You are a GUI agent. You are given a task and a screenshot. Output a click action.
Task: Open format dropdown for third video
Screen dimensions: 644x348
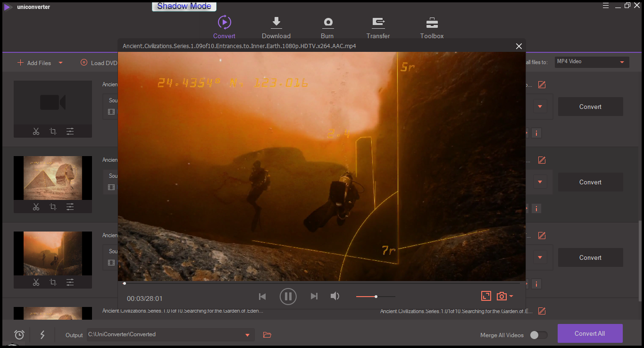click(x=540, y=257)
